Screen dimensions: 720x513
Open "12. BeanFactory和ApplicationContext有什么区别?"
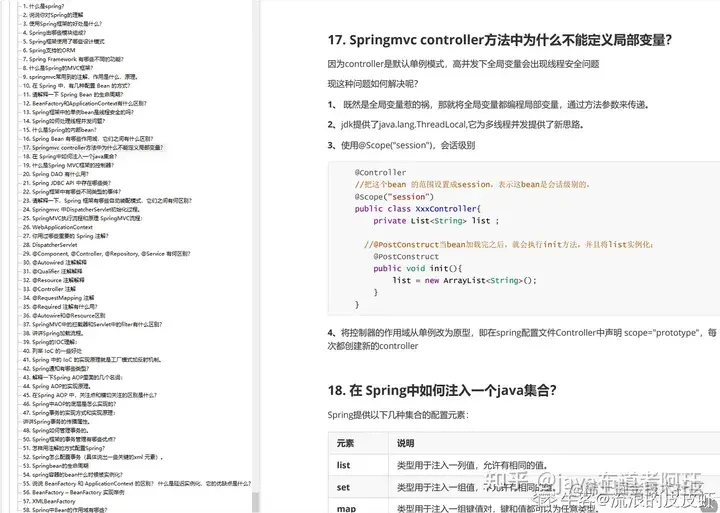coord(85,103)
